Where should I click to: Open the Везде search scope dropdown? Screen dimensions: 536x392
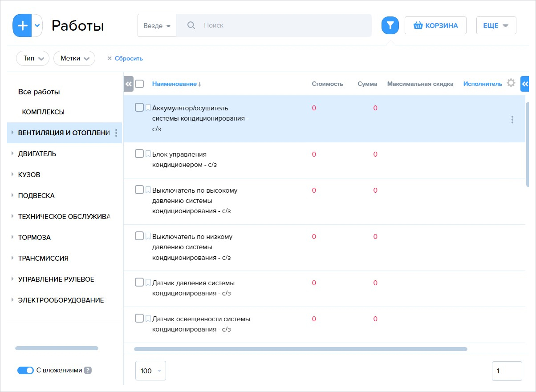click(x=157, y=25)
